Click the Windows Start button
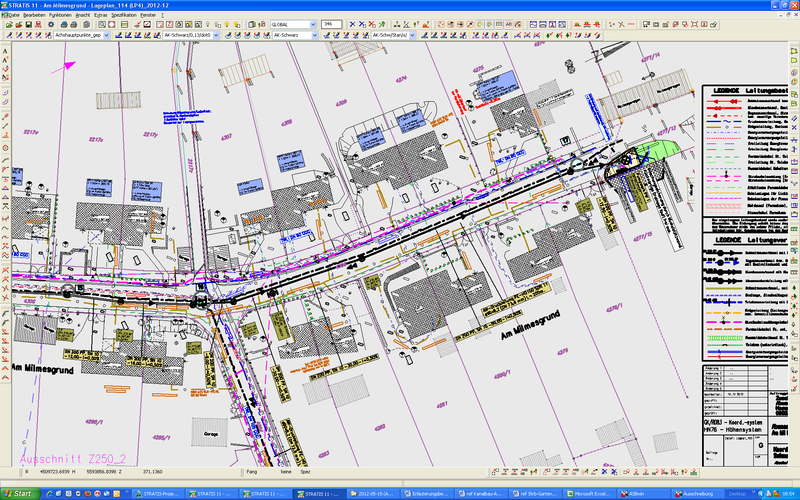The height and width of the screenshot is (500, 800). (20, 494)
